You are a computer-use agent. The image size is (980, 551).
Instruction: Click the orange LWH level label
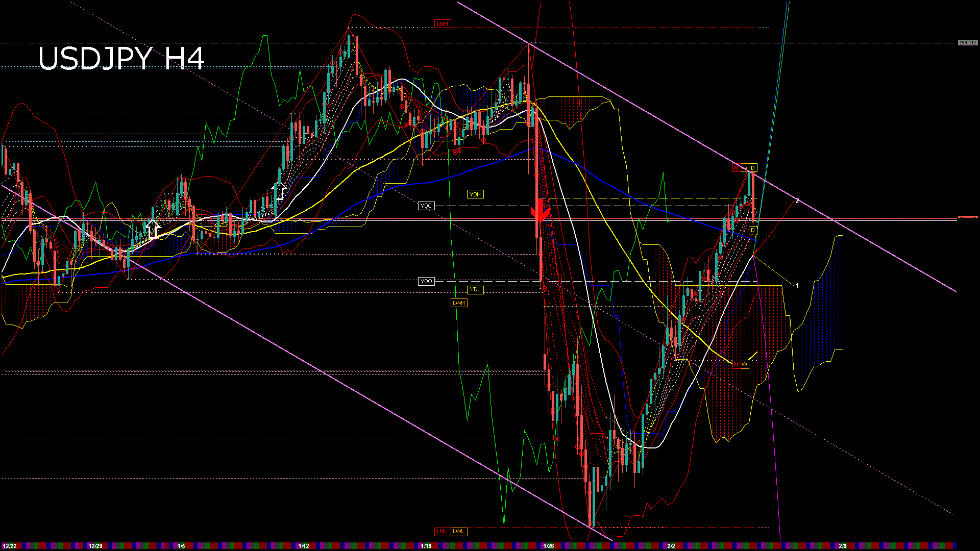pos(458,303)
